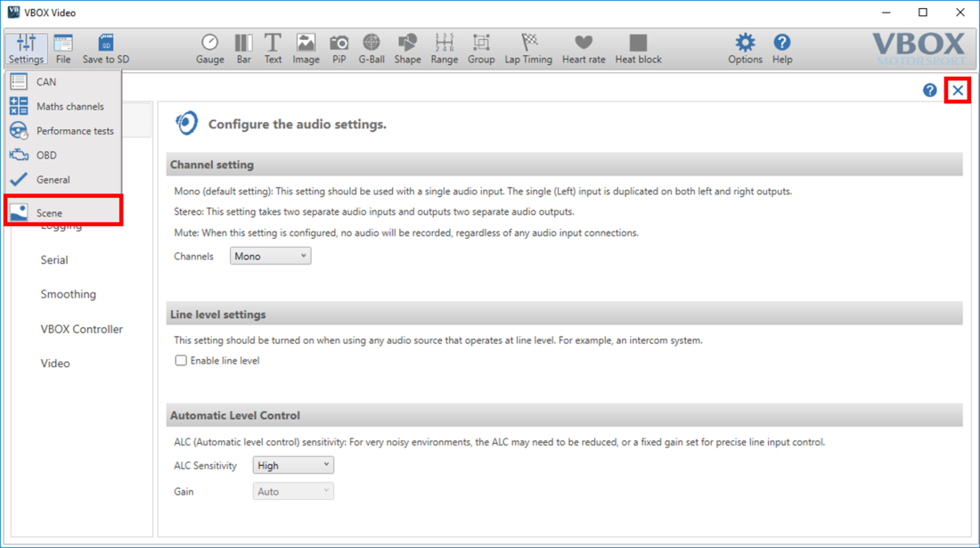Add a Heat block element
This screenshot has height=548, width=980.
coord(638,49)
